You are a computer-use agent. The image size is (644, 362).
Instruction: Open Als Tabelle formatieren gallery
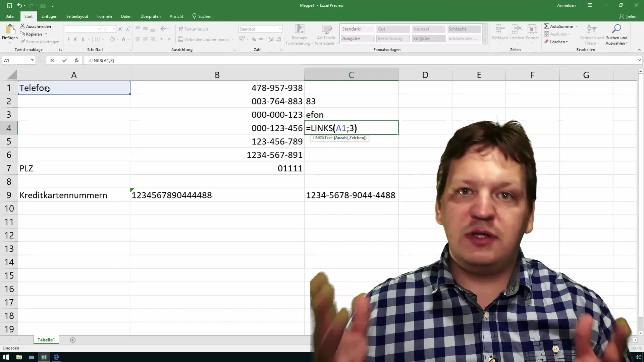coord(326,34)
